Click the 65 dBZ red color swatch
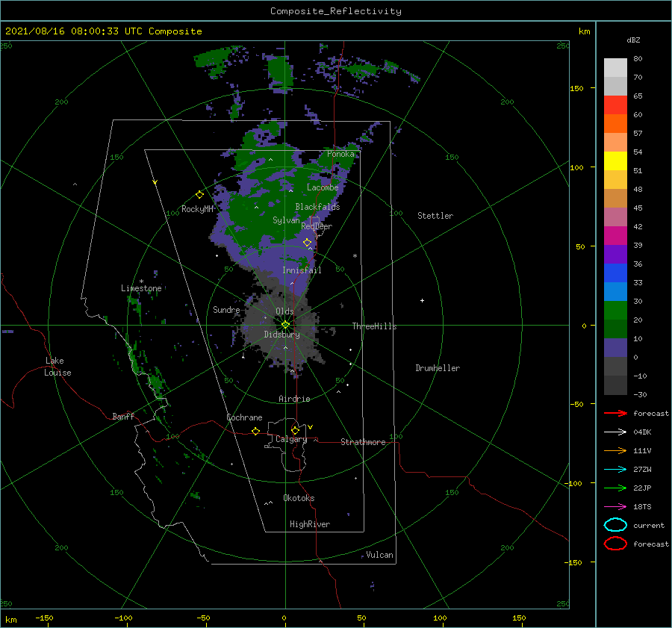Viewport: 672px width, 628px height. 615,105
